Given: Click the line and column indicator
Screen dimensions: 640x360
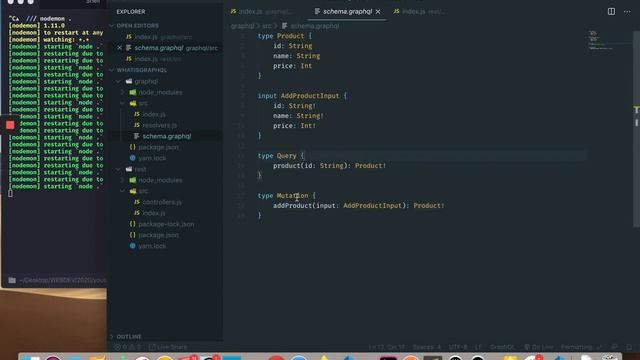Looking at the screenshot, I should pyautogui.click(x=387, y=347).
